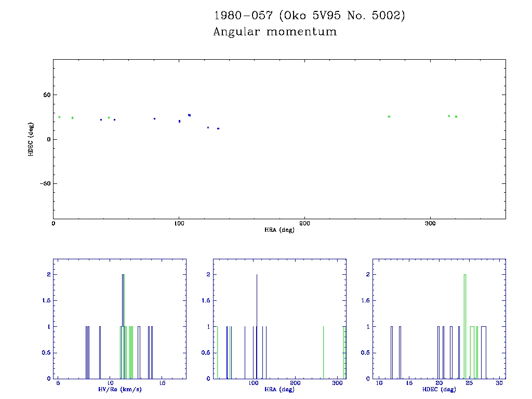This screenshot has height=399, width=532.
Task: Click the '300' tick label on scatter x-axis
Action: (430, 223)
